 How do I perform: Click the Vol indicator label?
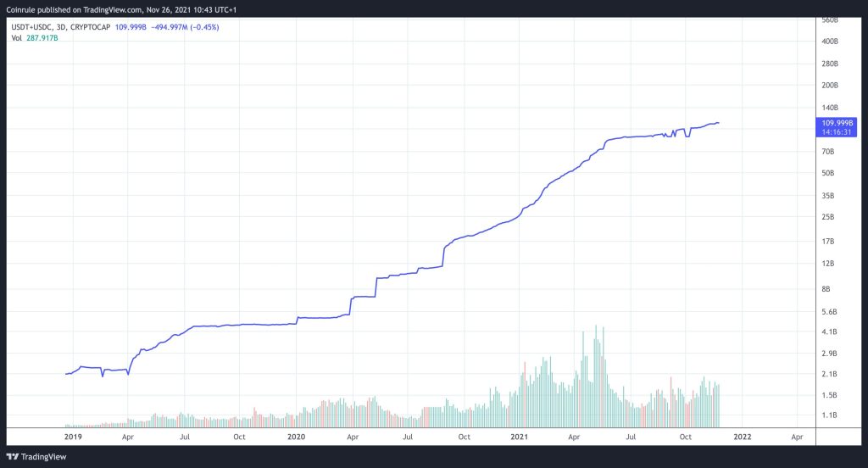pyautogui.click(x=17, y=38)
